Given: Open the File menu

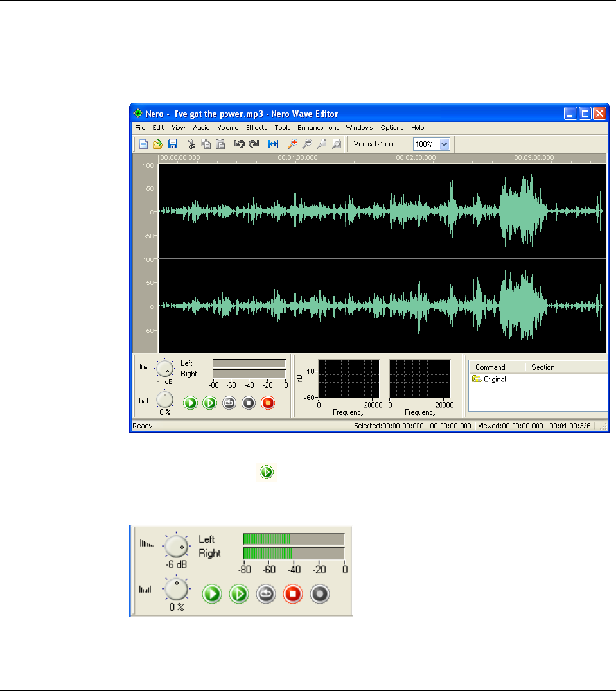Looking at the screenshot, I should tap(140, 127).
